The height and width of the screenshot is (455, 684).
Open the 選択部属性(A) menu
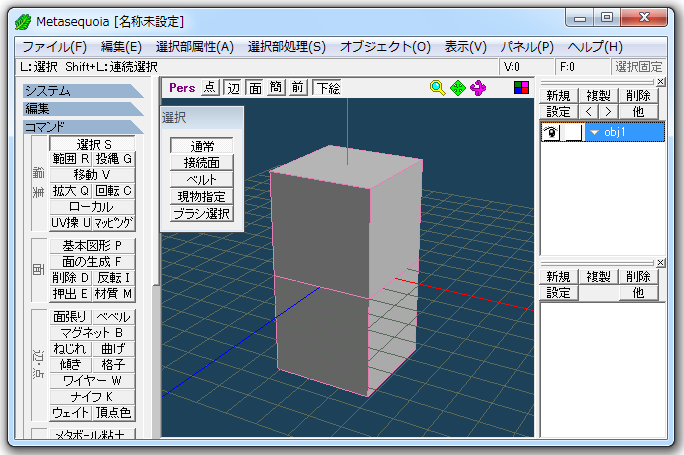(195, 47)
